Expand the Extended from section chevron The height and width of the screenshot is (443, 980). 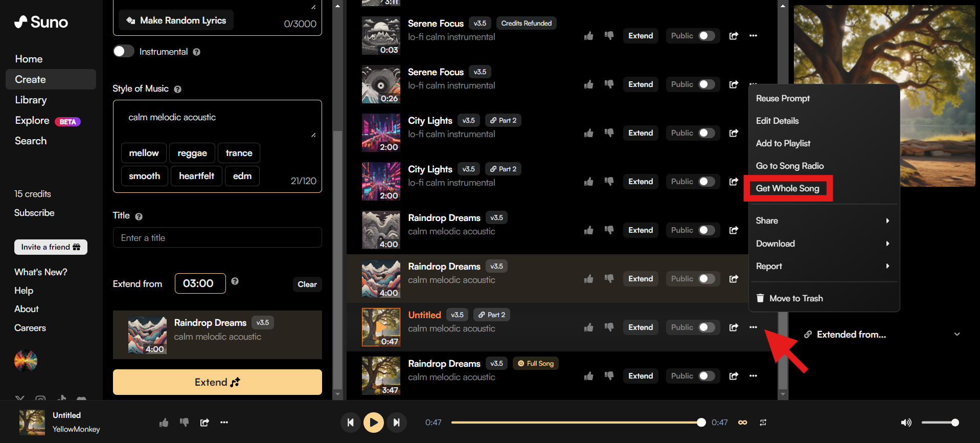pos(956,335)
